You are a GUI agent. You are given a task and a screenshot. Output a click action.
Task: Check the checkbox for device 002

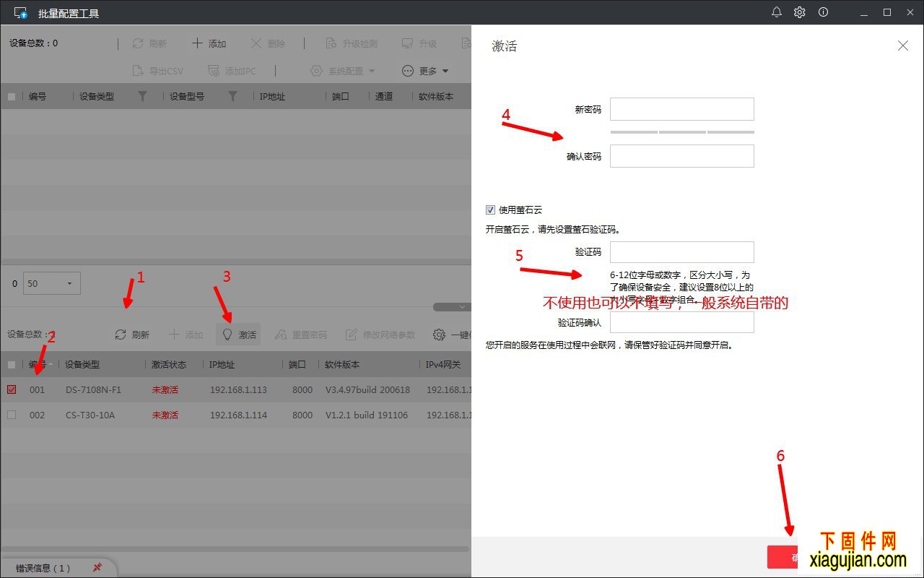click(12, 415)
